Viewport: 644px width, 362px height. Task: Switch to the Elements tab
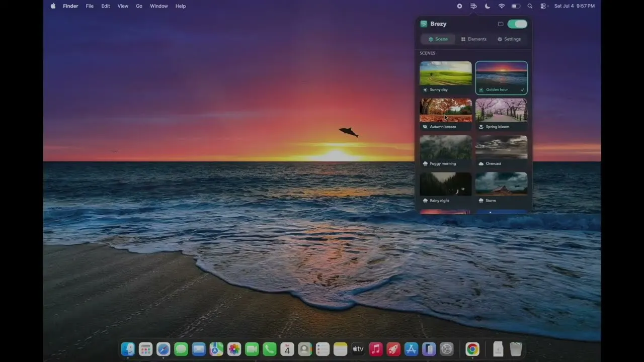[x=474, y=39]
